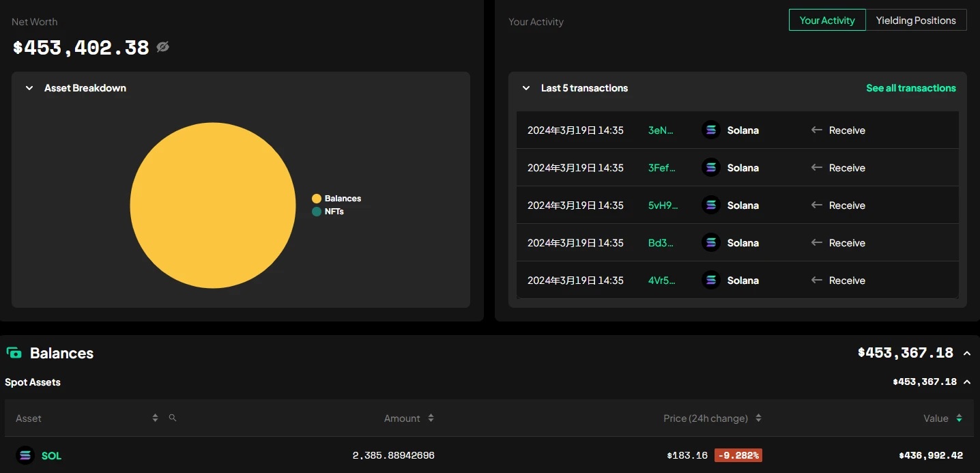
Task: Toggle the Balances legend swatch
Action: pyautogui.click(x=317, y=199)
